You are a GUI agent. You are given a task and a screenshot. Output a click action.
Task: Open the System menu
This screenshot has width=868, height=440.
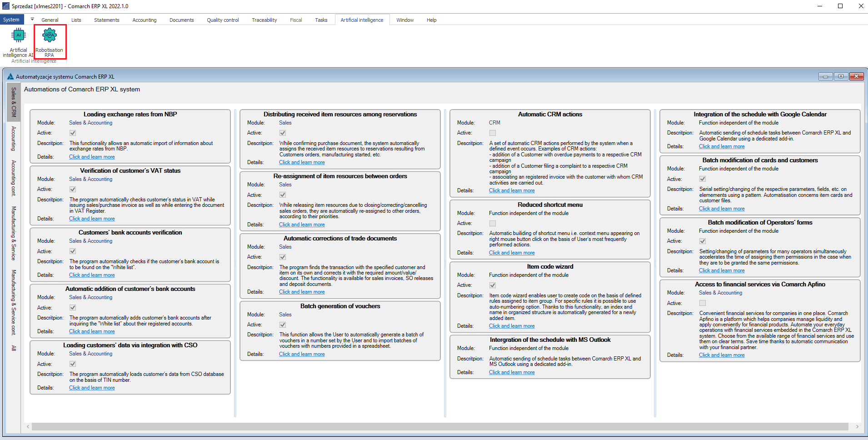click(x=11, y=20)
